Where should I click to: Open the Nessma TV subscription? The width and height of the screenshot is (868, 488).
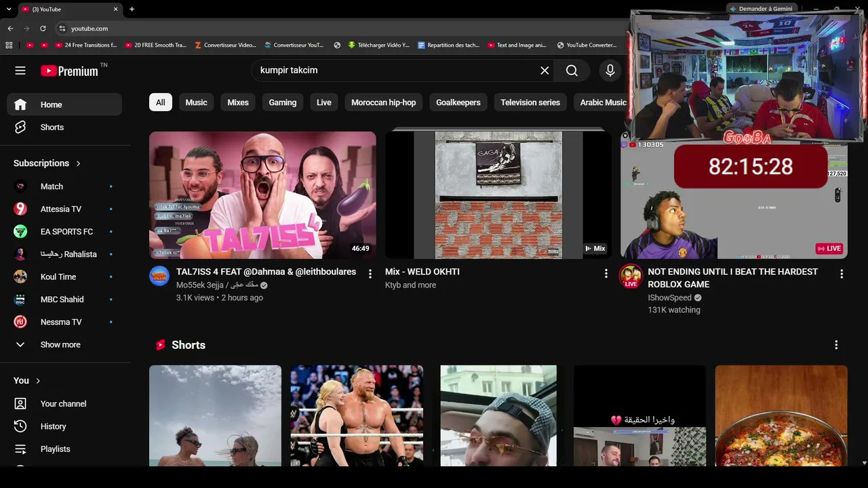point(64,322)
